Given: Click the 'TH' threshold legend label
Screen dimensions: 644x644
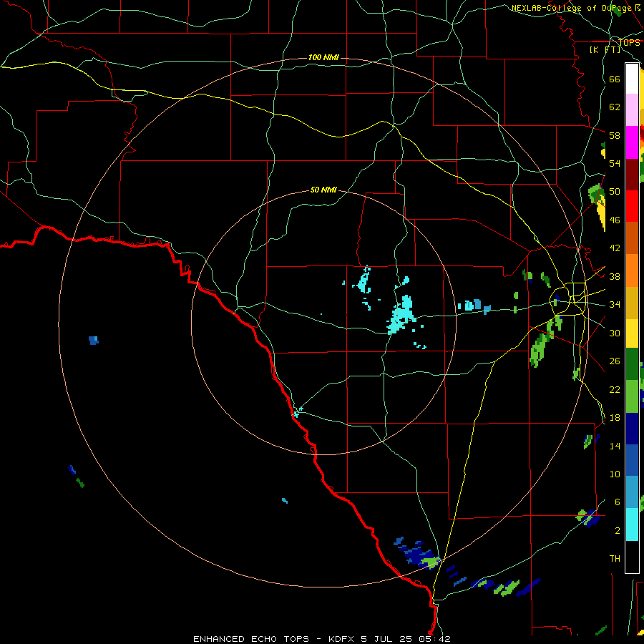Looking at the screenshot, I should (x=615, y=559).
